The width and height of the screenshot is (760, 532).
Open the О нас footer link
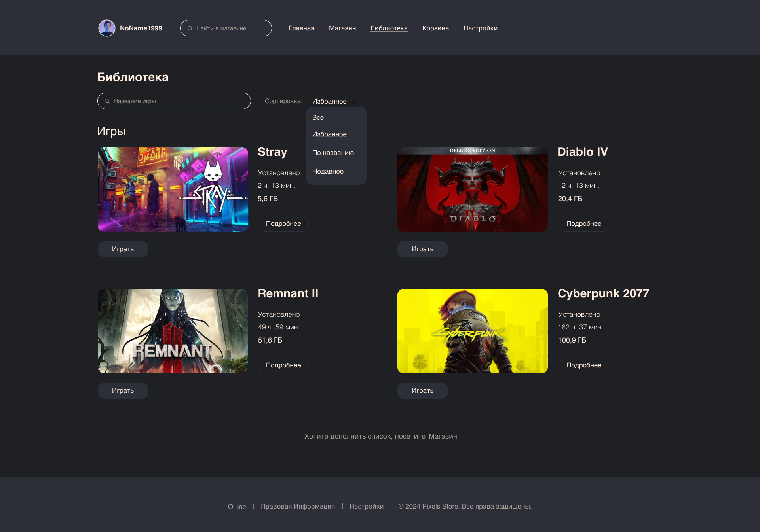236,506
